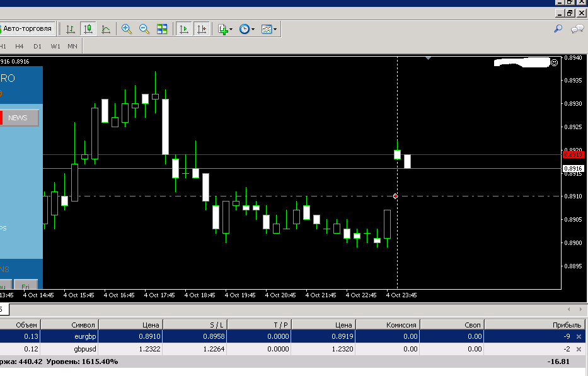The height and width of the screenshot is (376, 588).
Task: Zoom out of the chart
Action: click(144, 29)
